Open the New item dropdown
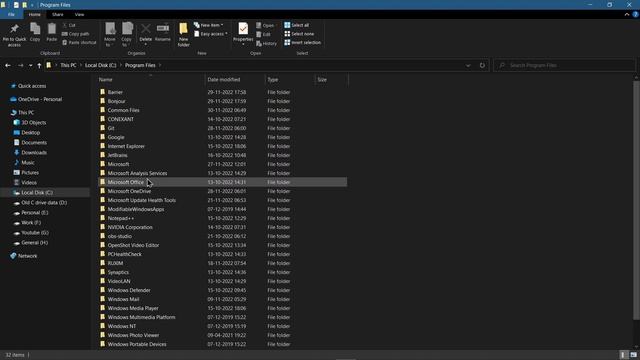Viewport: 640px width, 360px height. pos(209,25)
